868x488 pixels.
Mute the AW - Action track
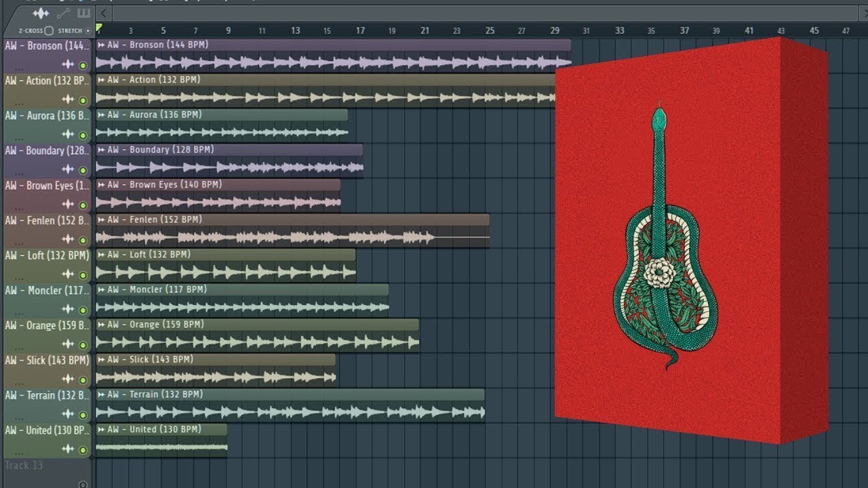(x=83, y=101)
